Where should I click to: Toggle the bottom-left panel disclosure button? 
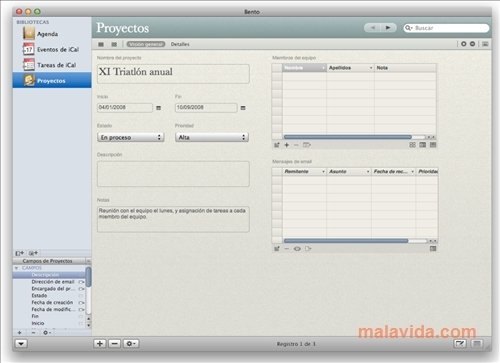click(x=21, y=344)
